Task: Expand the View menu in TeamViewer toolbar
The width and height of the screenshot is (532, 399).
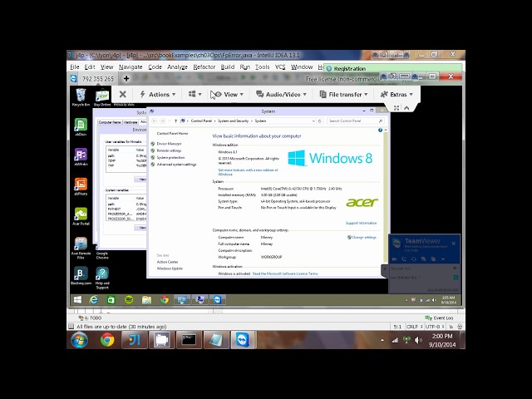Action: pyautogui.click(x=227, y=94)
